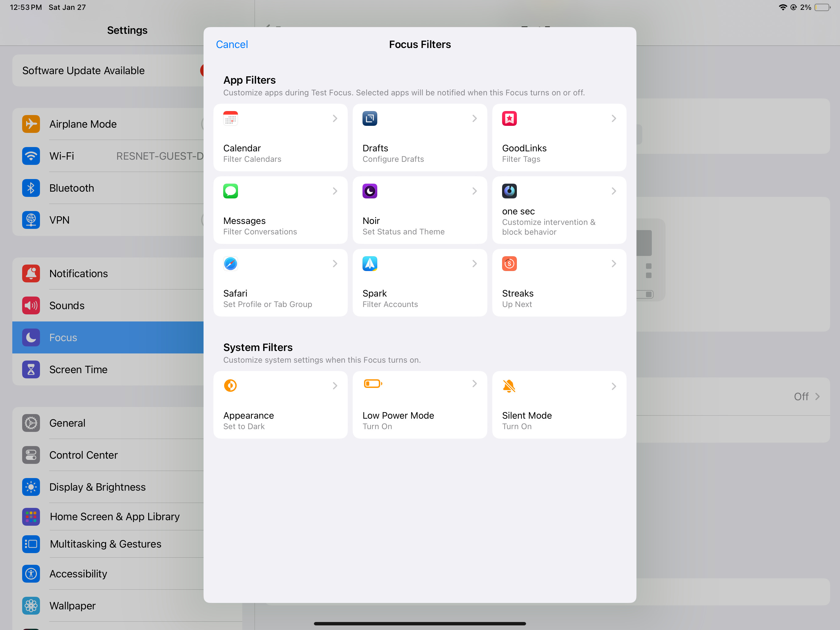Tap the Home Screen & App Library icon

coord(31,517)
